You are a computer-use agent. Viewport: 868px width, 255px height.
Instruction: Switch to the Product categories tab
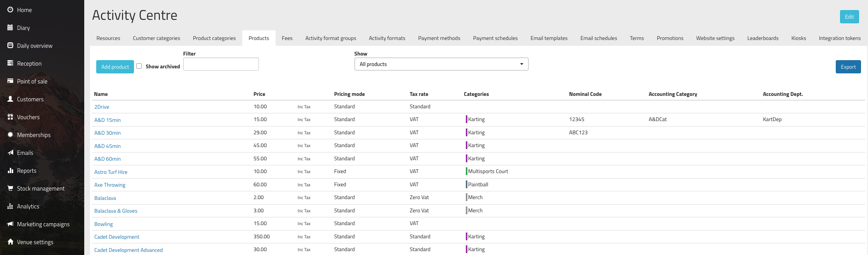coord(214,38)
